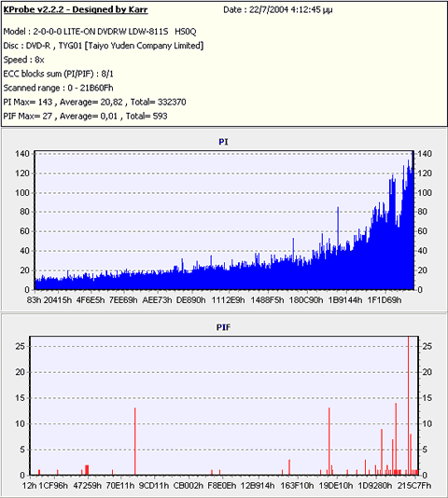Select the Date text in header

click(x=277, y=10)
